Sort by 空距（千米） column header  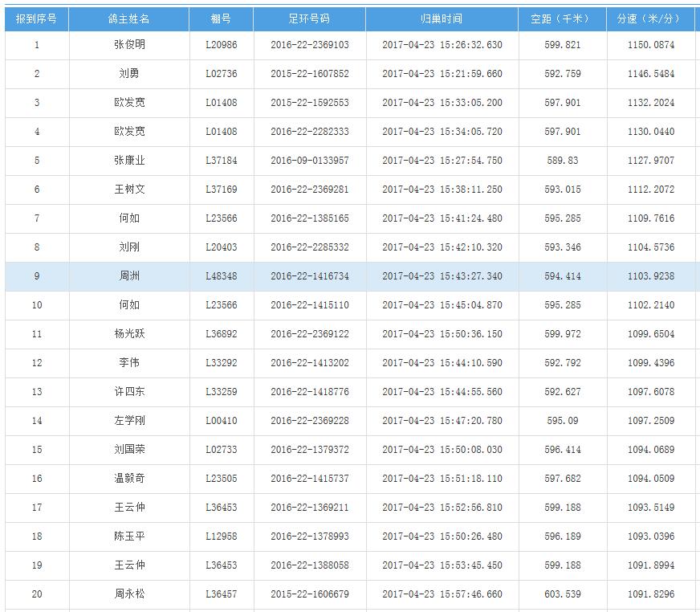562,18
